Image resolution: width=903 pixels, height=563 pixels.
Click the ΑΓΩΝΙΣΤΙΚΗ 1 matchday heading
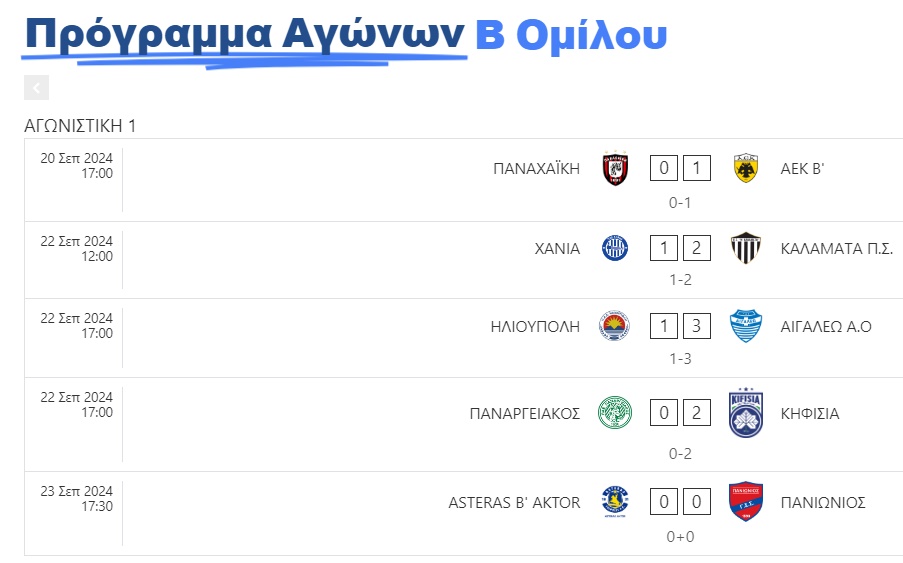coord(80,125)
